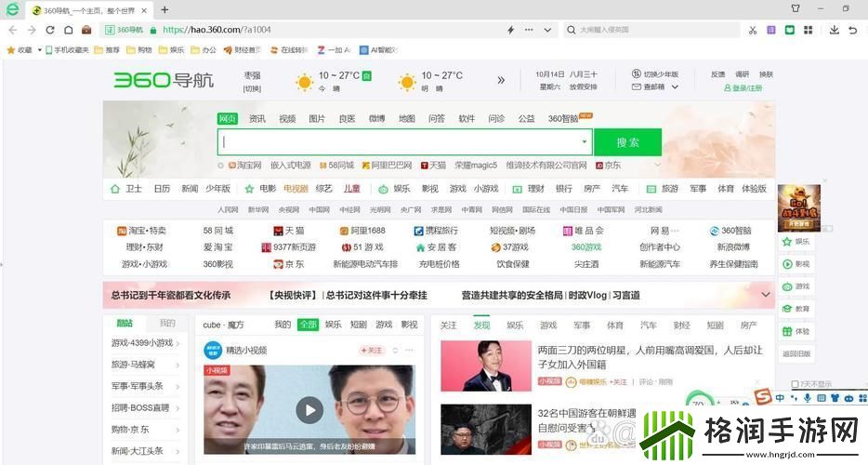Click the search magnifier in browser search box
Image resolution: width=868 pixels, height=465 pixels.
(572, 30)
